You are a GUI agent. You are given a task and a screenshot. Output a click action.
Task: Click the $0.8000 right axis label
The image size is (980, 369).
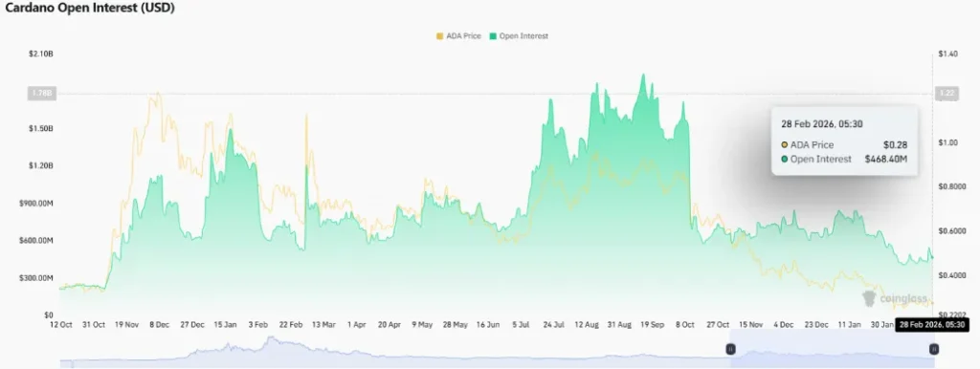(952, 186)
